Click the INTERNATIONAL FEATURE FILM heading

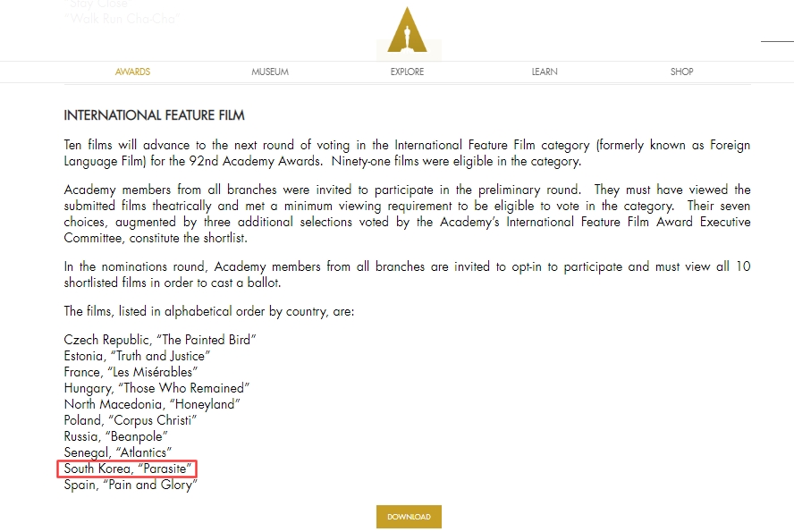[154, 115]
